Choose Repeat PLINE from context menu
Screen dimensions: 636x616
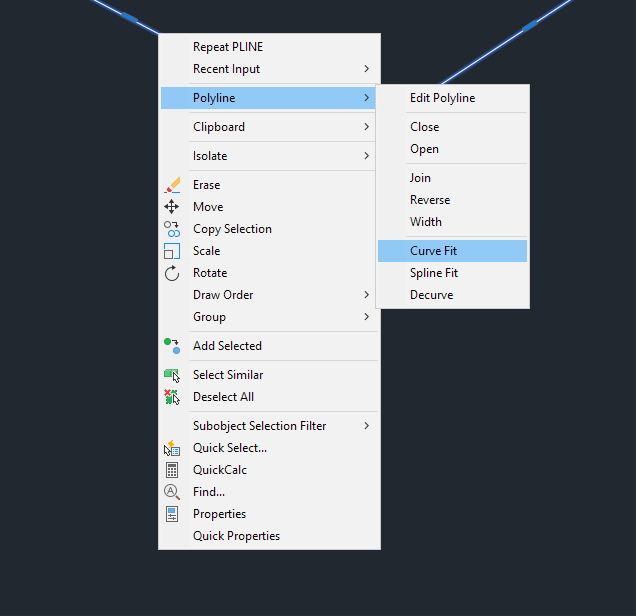pyautogui.click(x=269, y=47)
